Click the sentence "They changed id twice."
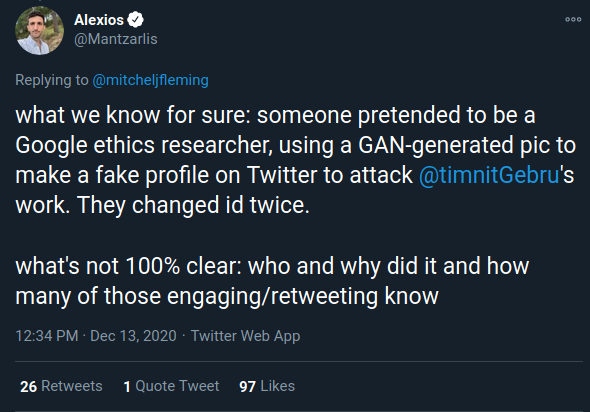This screenshot has height=412, width=590. [x=193, y=205]
